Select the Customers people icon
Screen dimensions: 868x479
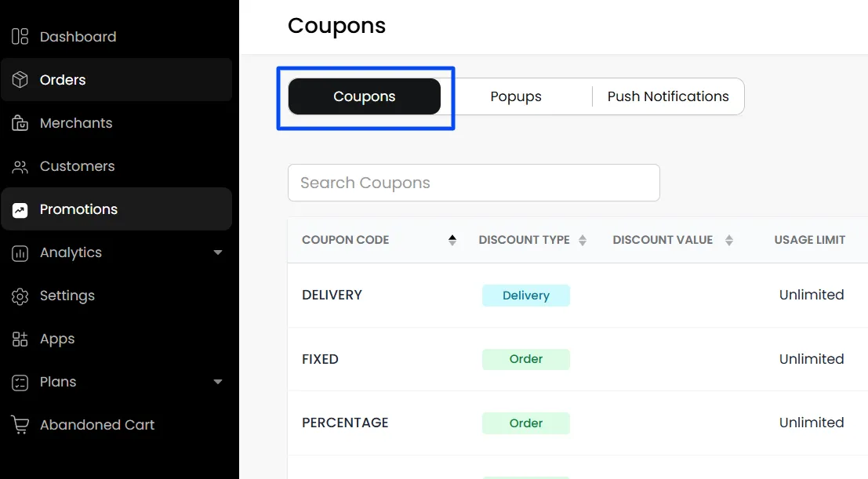20,166
